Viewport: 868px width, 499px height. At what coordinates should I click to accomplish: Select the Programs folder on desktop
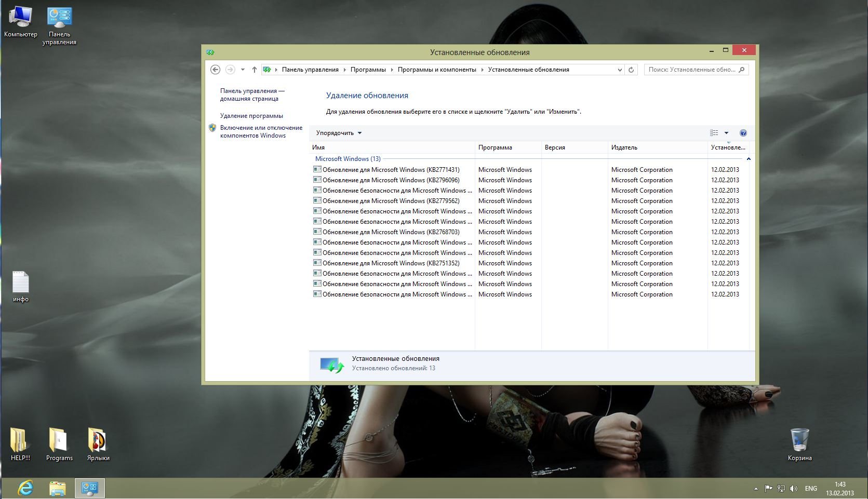[59, 444]
